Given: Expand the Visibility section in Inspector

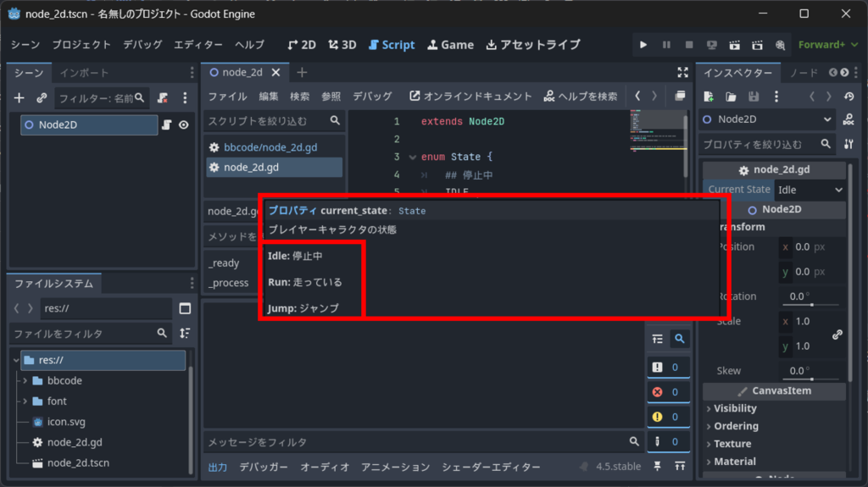Looking at the screenshot, I should pos(734,408).
